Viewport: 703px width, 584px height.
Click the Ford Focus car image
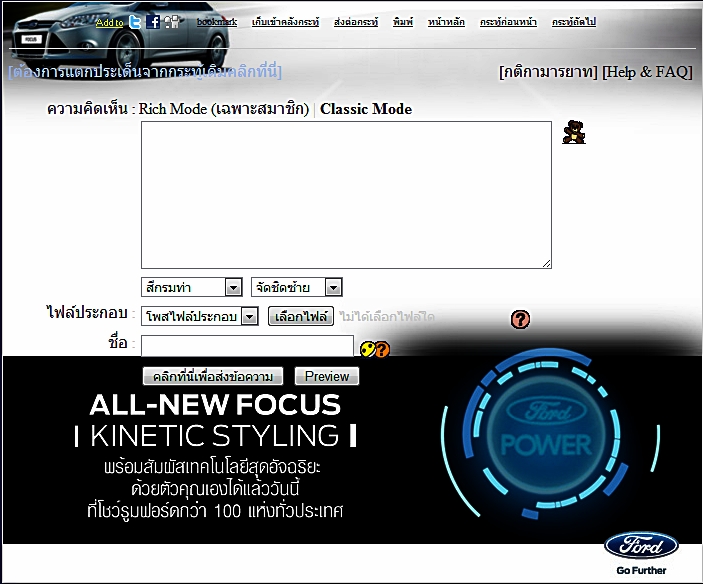[x=119, y=38]
